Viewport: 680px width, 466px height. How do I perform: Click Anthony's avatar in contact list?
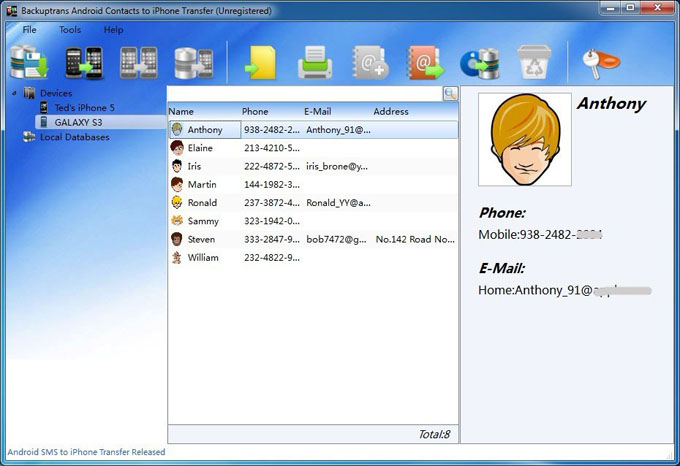[x=177, y=129]
